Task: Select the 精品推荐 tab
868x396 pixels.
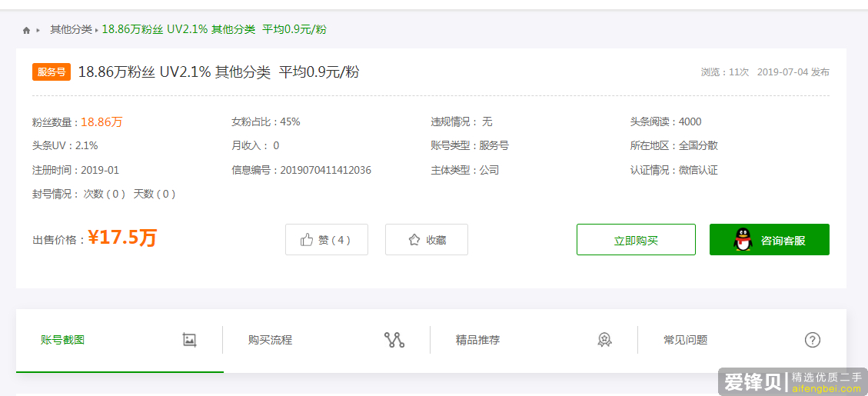Action: tap(477, 340)
